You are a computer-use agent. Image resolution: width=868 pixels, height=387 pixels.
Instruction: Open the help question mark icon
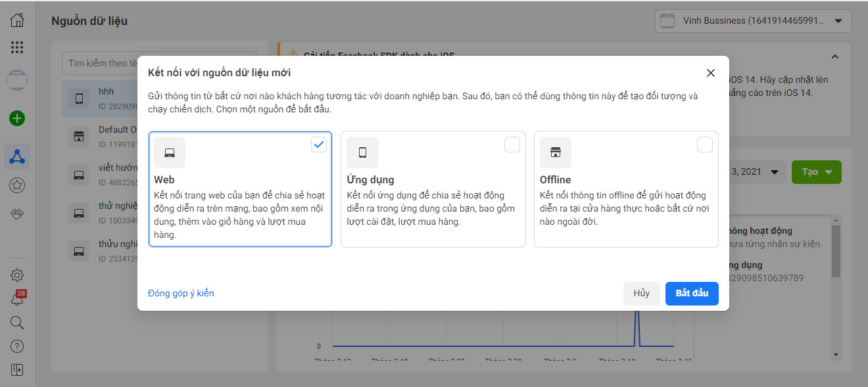[18, 346]
